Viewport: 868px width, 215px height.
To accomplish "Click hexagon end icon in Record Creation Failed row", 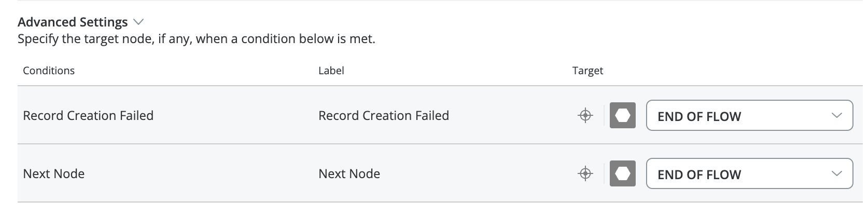I will tap(623, 115).
